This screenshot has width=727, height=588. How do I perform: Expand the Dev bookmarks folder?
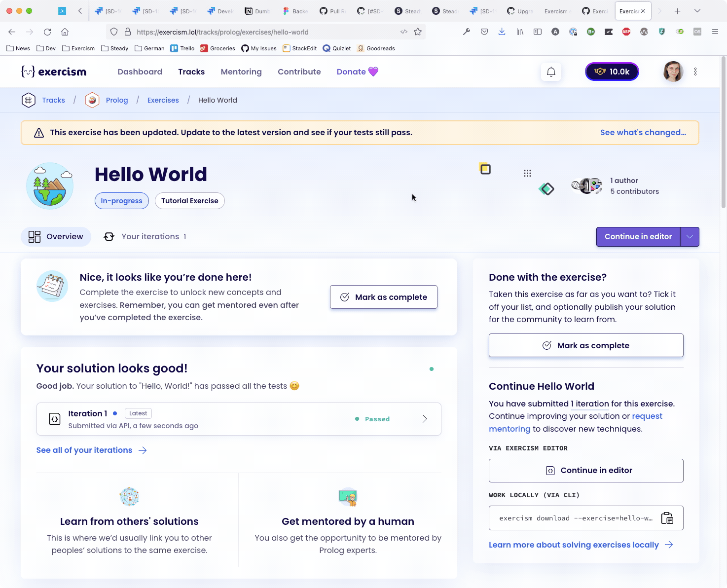[x=46, y=48]
